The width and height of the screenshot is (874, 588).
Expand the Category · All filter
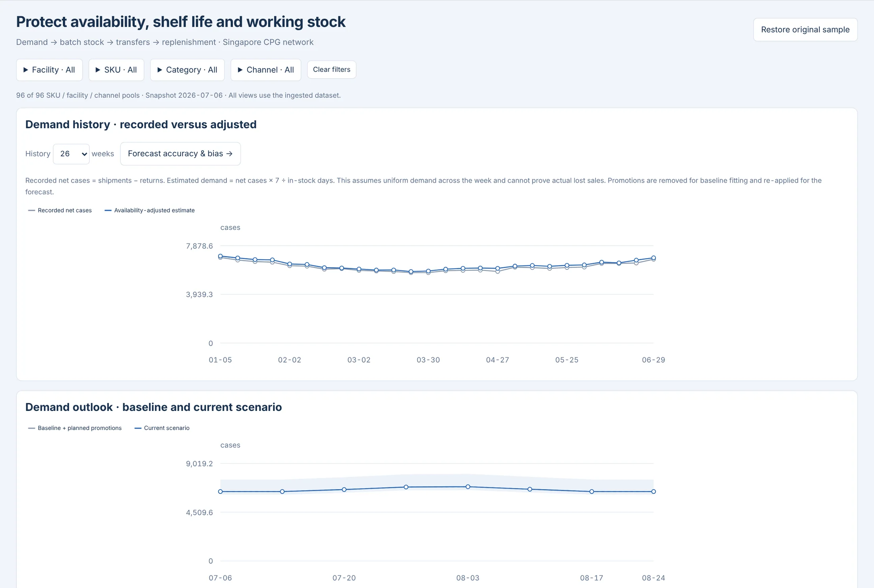(x=187, y=70)
